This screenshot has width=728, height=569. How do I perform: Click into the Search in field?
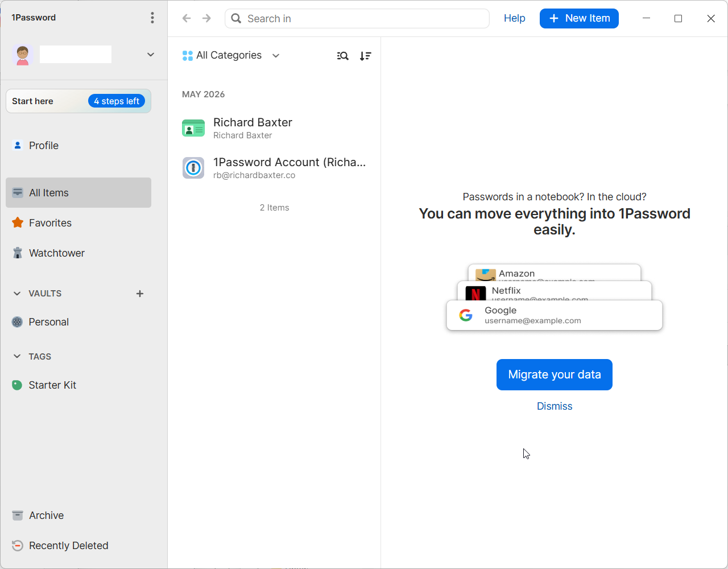click(357, 19)
